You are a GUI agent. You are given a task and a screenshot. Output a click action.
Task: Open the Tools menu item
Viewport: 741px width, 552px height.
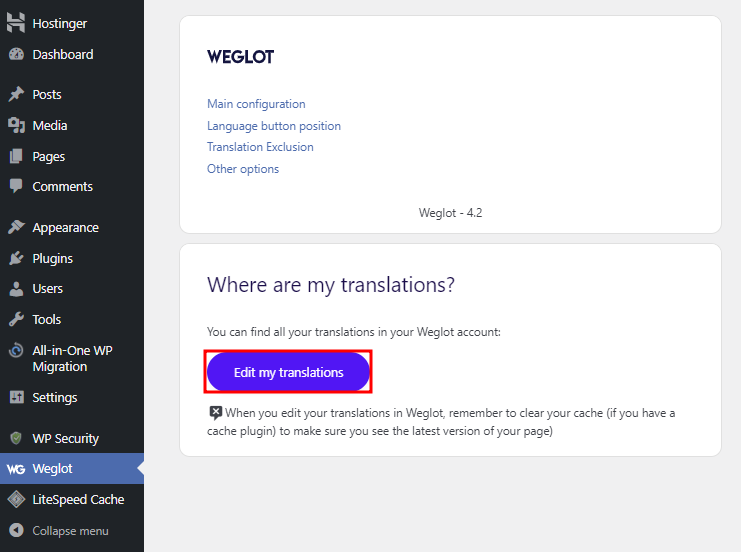(x=46, y=320)
